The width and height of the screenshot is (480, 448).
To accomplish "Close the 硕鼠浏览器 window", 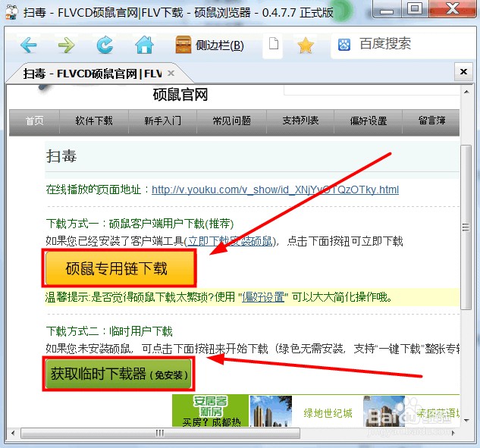I will click(x=453, y=9).
